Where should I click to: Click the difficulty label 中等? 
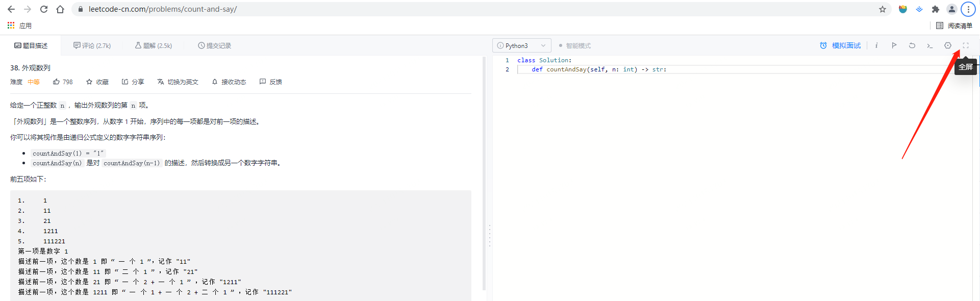[34, 82]
